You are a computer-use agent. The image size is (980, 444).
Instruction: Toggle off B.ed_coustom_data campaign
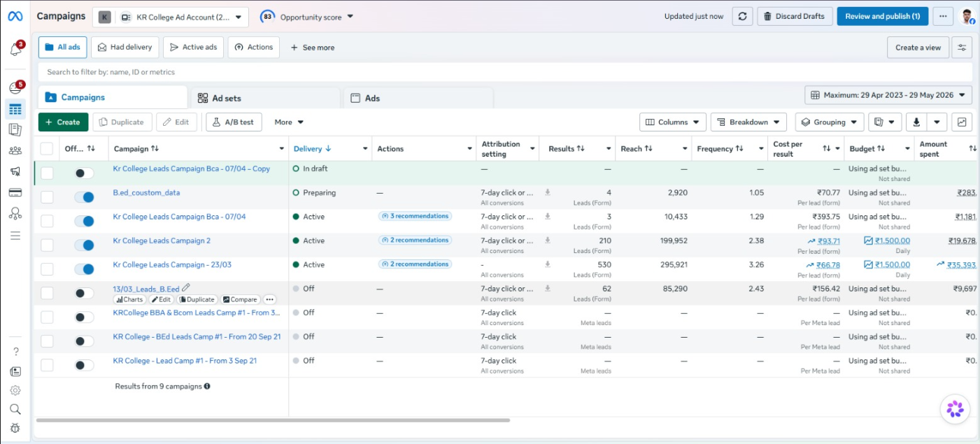84,197
